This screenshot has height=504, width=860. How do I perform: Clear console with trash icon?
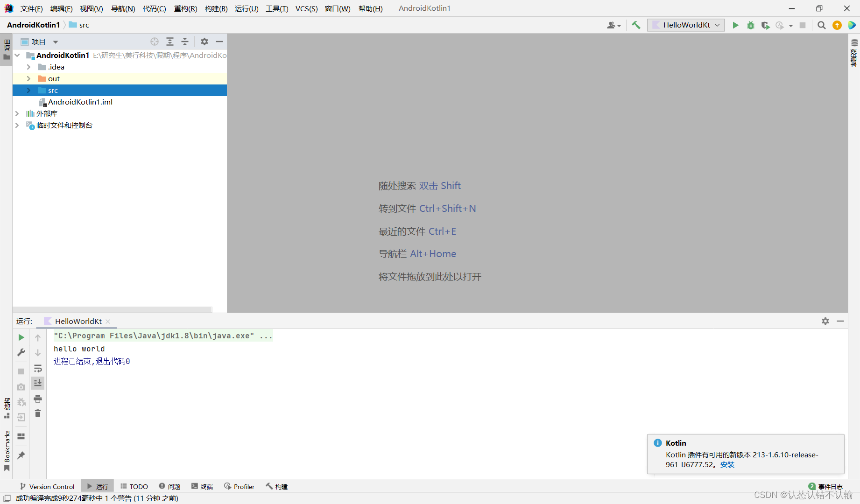(38, 413)
